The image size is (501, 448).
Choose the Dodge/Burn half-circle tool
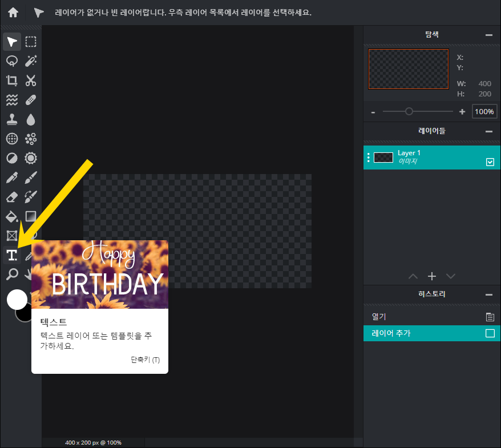[12, 158]
